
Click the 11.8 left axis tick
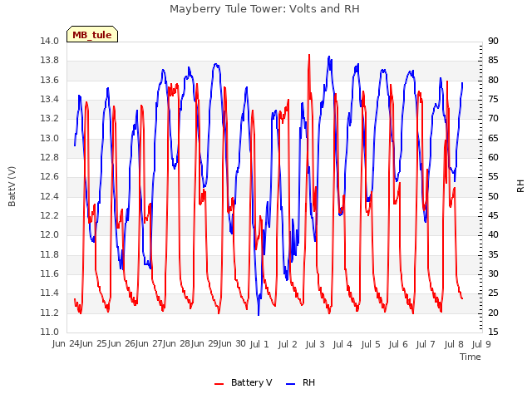tap(50, 255)
